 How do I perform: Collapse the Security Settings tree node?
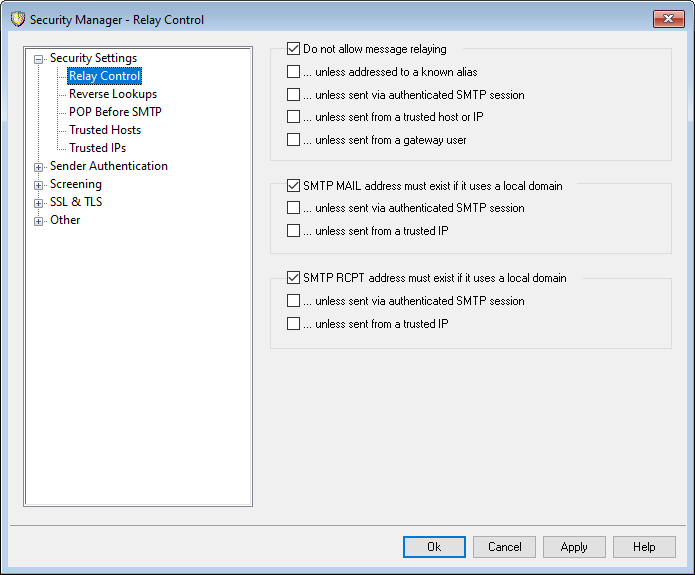(x=39, y=59)
